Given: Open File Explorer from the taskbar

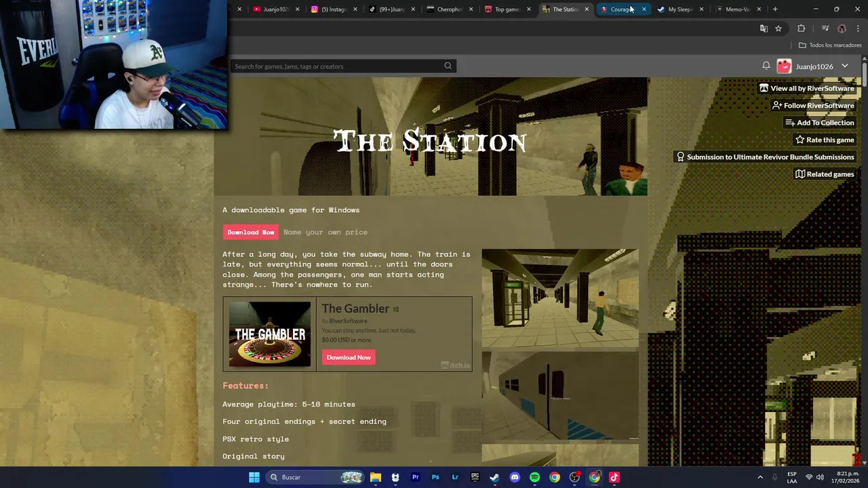Looking at the screenshot, I should coord(375,477).
